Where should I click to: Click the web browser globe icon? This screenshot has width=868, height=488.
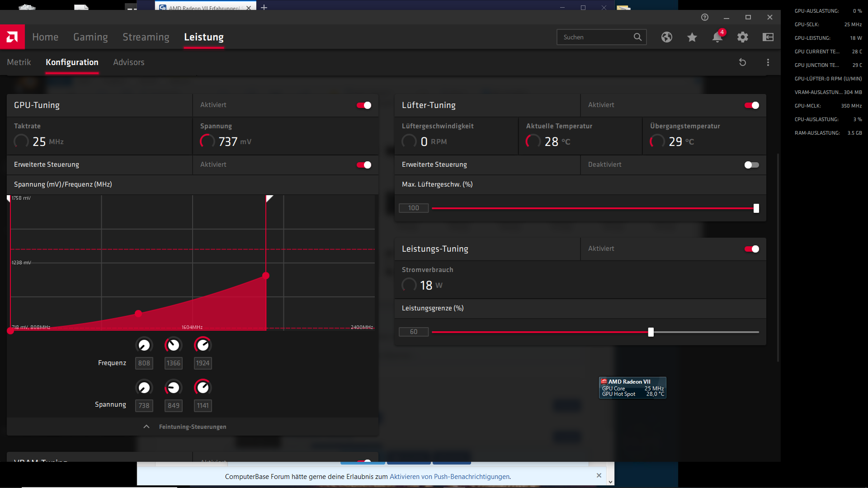click(667, 38)
